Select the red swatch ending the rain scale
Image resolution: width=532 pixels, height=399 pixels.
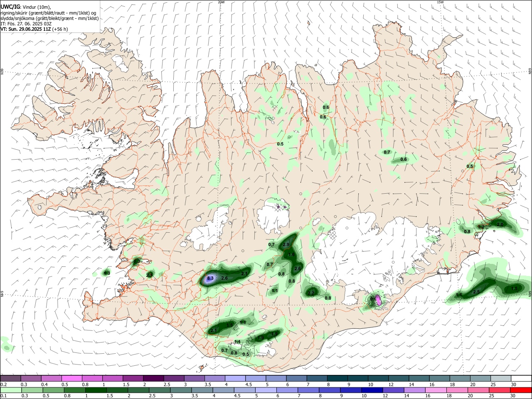(521, 390)
